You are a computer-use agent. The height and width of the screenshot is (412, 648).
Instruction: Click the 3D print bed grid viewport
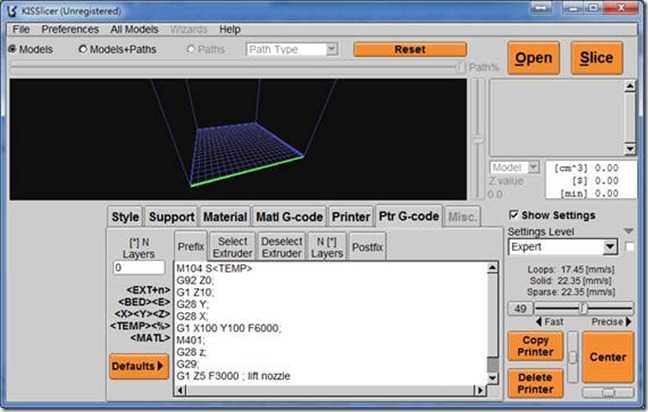pyautogui.click(x=238, y=139)
